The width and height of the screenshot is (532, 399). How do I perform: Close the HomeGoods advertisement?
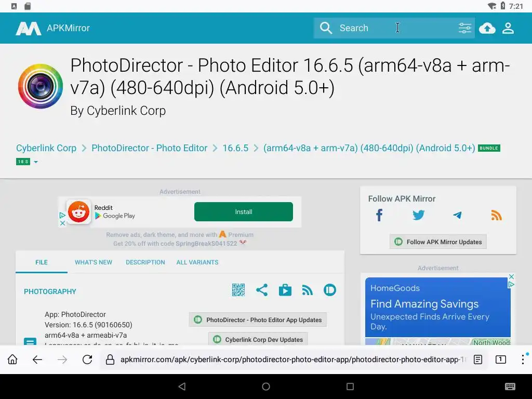(x=511, y=276)
